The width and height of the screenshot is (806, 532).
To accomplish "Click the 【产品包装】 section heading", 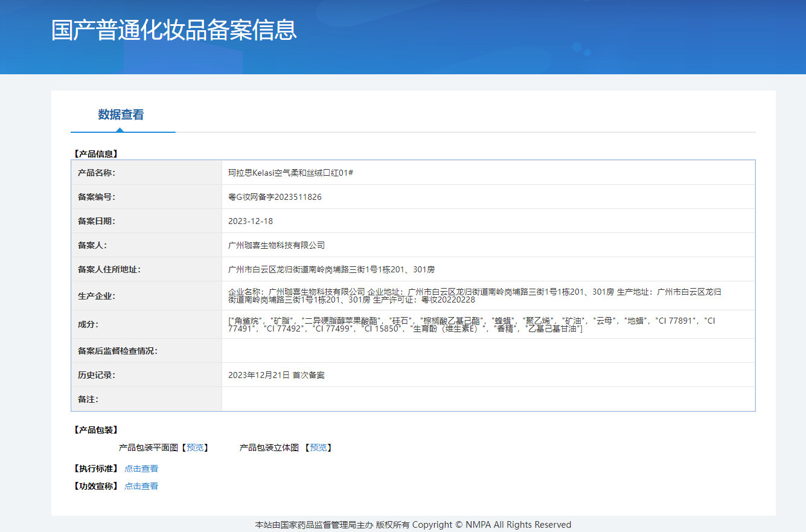I will click(95, 430).
